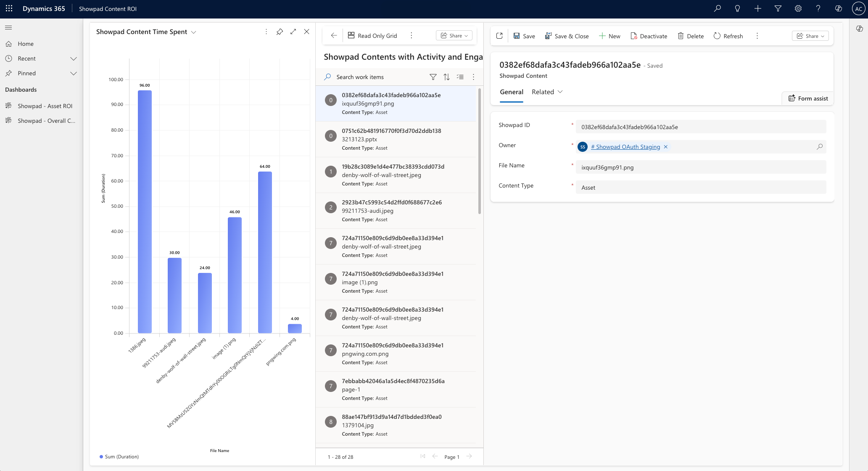Toggle the left navigation hamburger menu
Viewport: 868px width, 471px height.
(8, 28)
